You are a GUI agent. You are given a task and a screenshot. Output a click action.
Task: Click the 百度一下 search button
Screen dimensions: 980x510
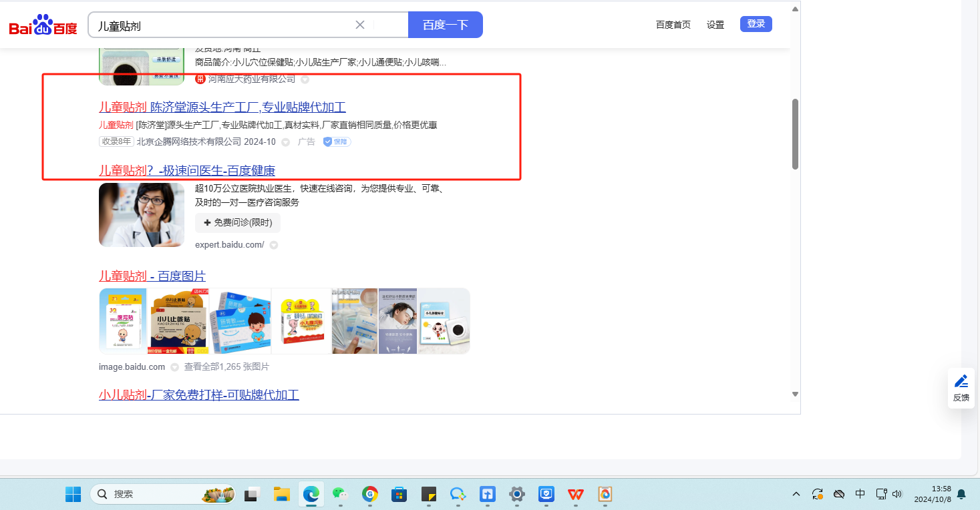click(446, 25)
